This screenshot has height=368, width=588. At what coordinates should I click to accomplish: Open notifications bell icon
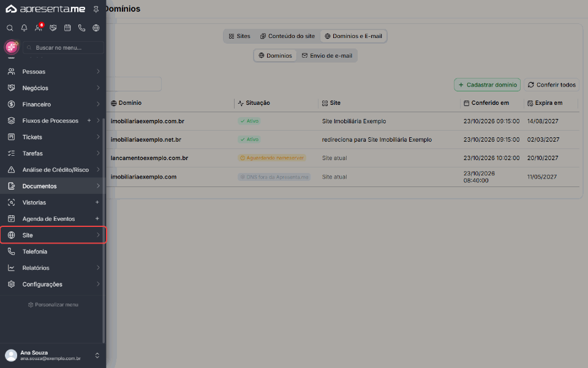[24, 28]
